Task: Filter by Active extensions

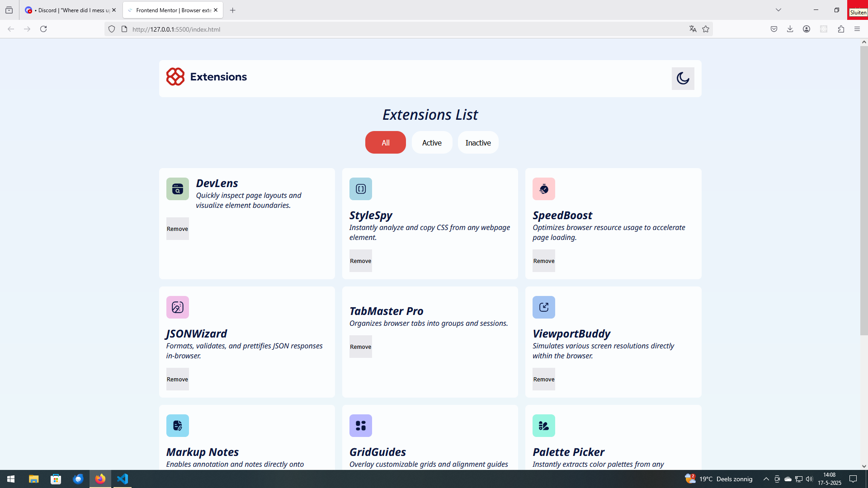Action: click(x=432, y=143)
